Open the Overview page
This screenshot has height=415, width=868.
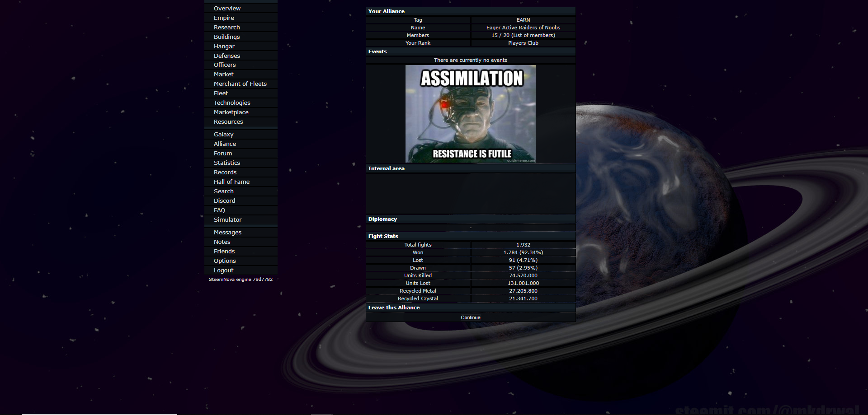pyautogui.click(x=227, y=9)
